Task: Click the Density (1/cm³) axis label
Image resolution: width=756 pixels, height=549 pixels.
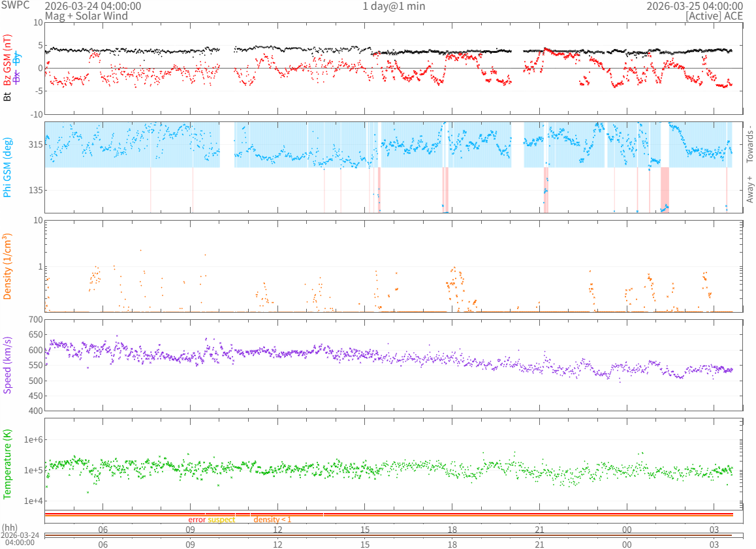Action: [x=8, y=266]
